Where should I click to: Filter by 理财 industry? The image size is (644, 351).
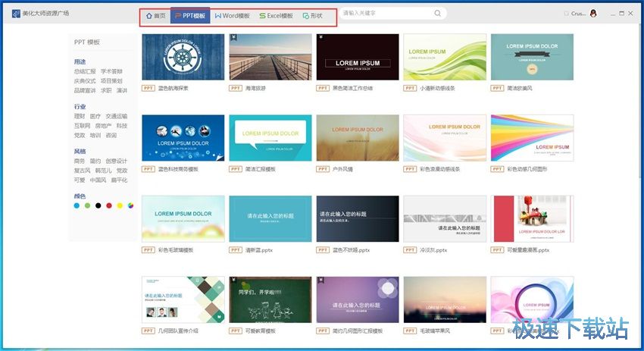80,116
